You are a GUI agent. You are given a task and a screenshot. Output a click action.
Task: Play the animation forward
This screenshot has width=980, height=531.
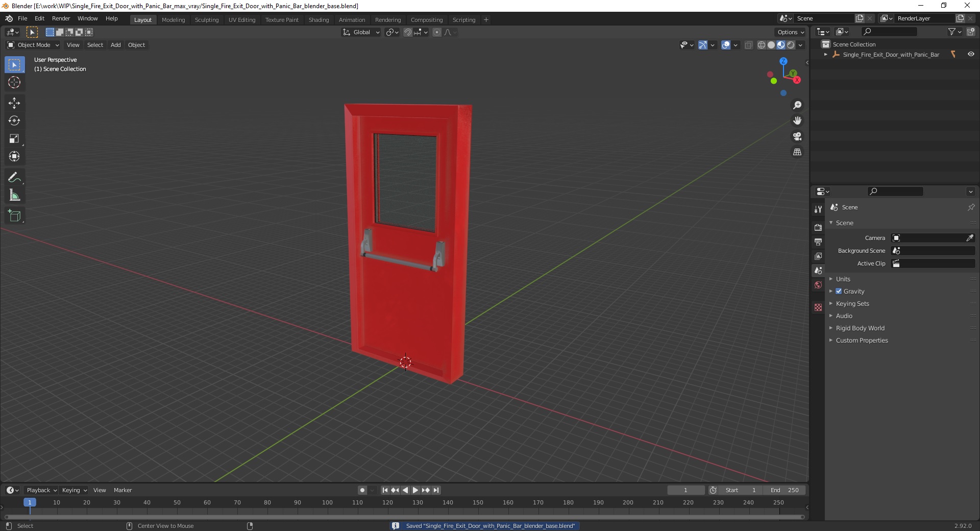[415, 490]
